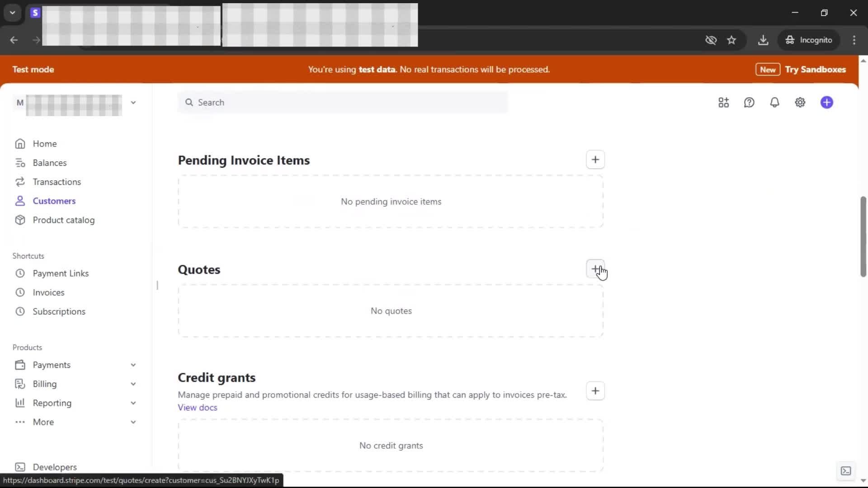The height and width of the screenshot is (488, 868).
Task: Open the help question mark icon
Action: [749, 103]
